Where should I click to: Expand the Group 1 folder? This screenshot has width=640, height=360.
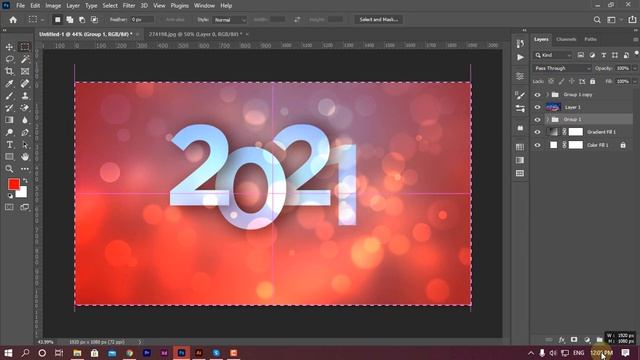pyautogui.click(x=547, y=120)
